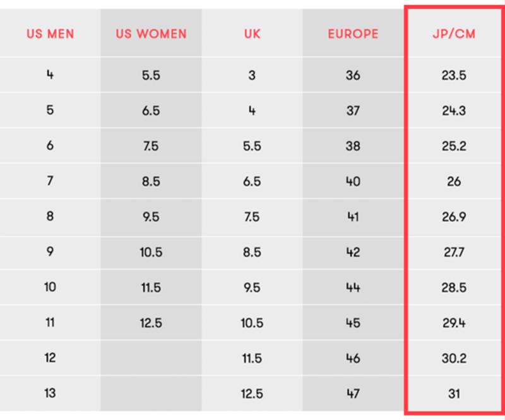The width and height of the screenshot is (505, 420).
Task: Click the JP/CM value 23.5
Action: click(x=454, y=75)
